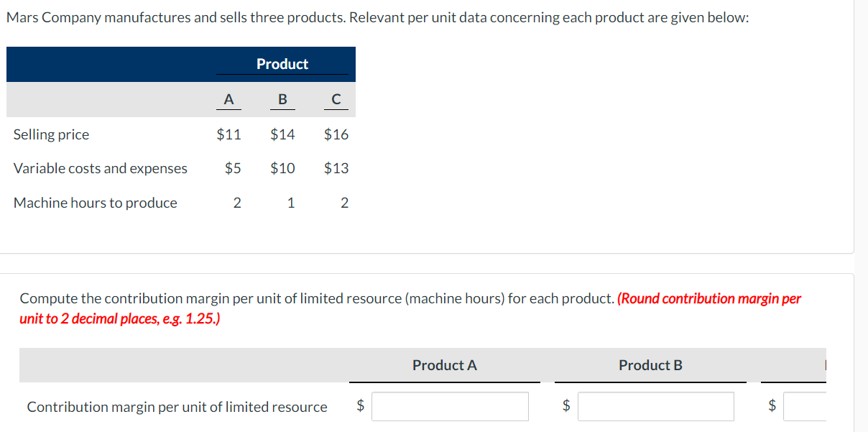Click the $16 selling price cell
Screen dimensions: 868x432
336,134
